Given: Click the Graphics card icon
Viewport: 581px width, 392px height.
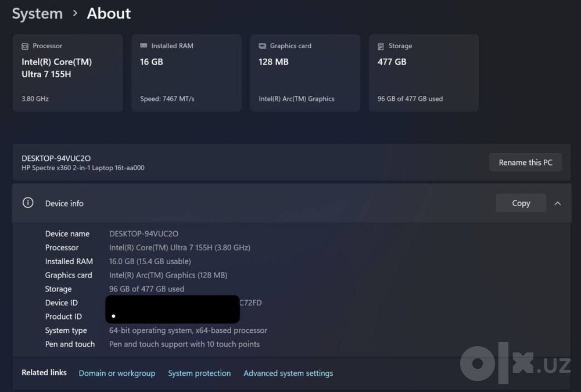Looking at the screenshot, I should point(263,46).
